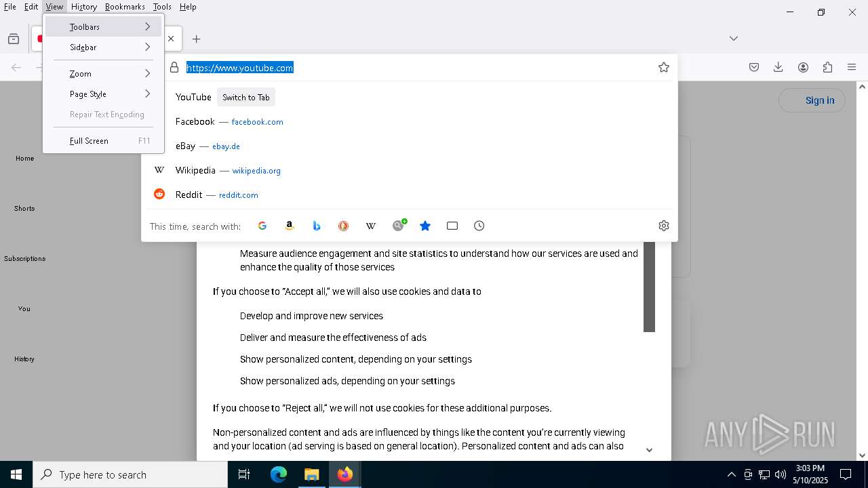868x488 pixels.
Task: List all tabs dropdown arrow
Action: click(x=734, y=39)
